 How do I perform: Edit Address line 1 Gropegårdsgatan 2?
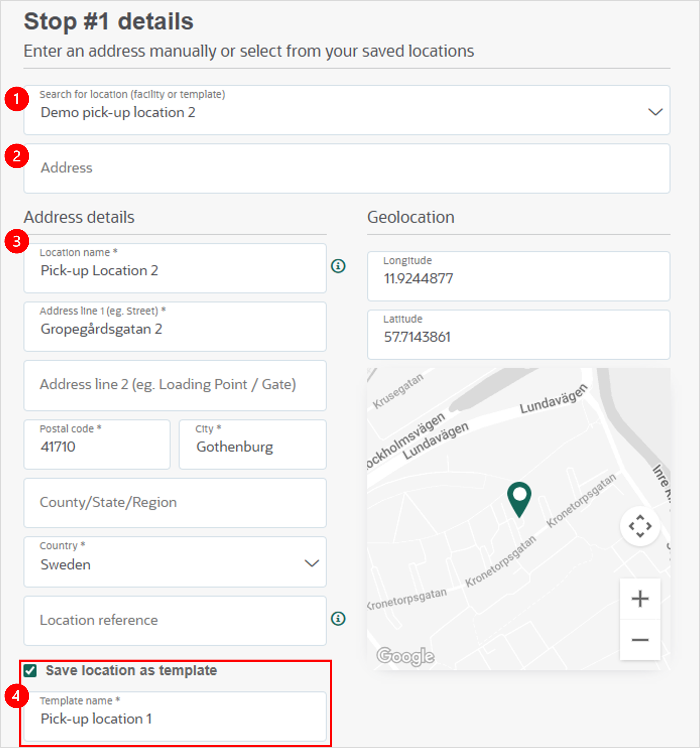click(175, 327)
